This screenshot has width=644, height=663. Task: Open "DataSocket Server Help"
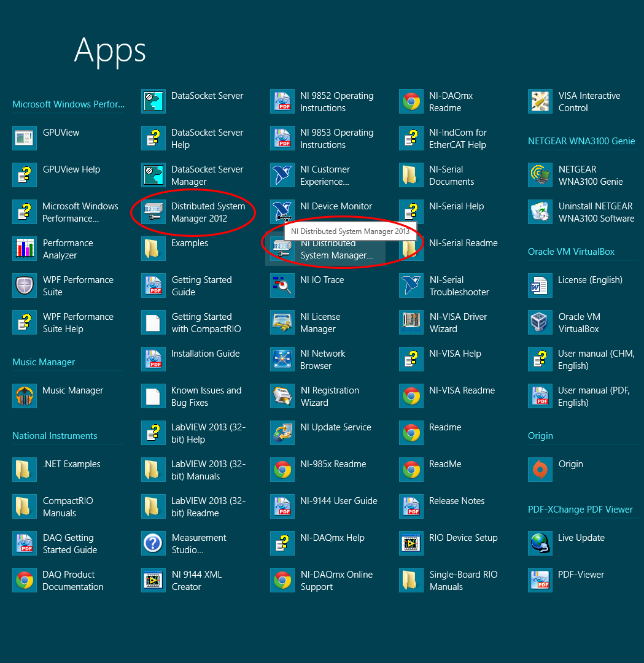[193, 138]
